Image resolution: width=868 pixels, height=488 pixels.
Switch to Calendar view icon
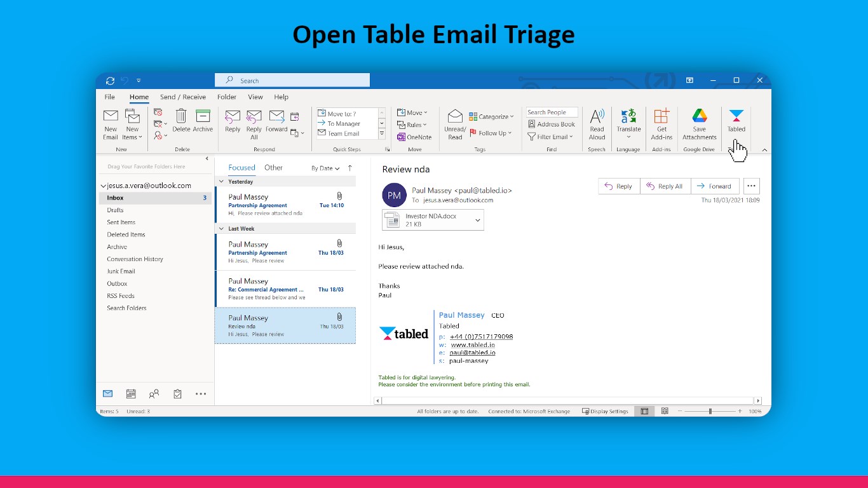pyautogui.click(x=131, y=394)
